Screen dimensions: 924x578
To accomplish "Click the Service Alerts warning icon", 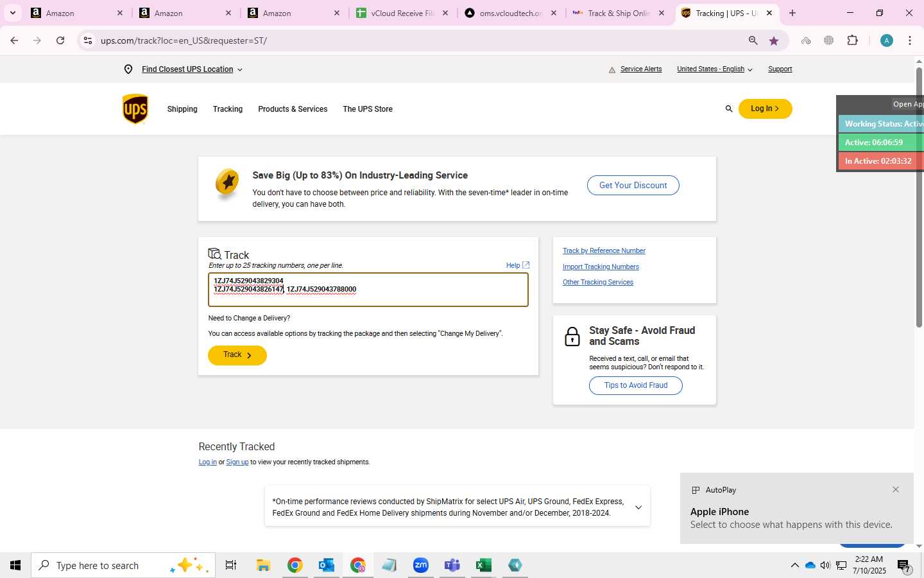I will [612, 70].
